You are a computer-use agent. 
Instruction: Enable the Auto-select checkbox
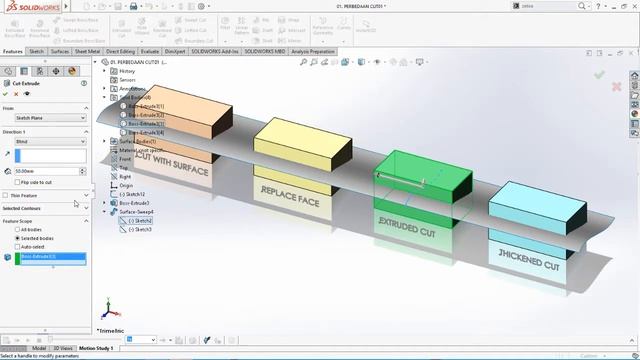(x=17, y=247)
